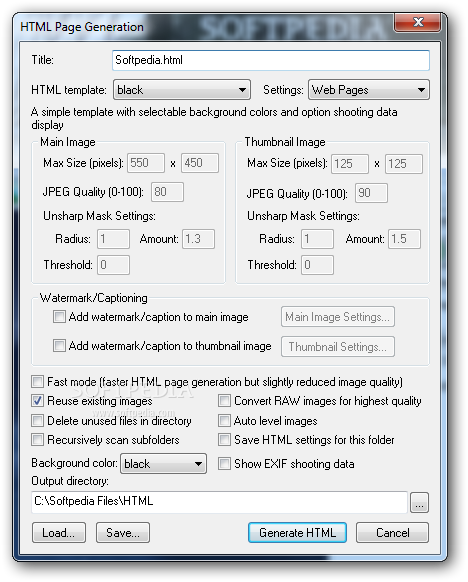Click Thumbnail max width field 125

click(350, 164)
